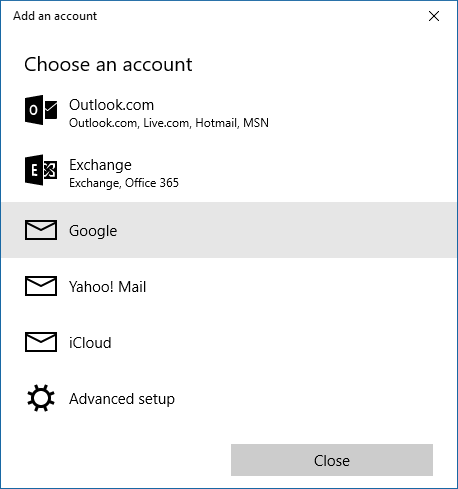
Task: Choose iCloud account option
Action: [229, 342]
